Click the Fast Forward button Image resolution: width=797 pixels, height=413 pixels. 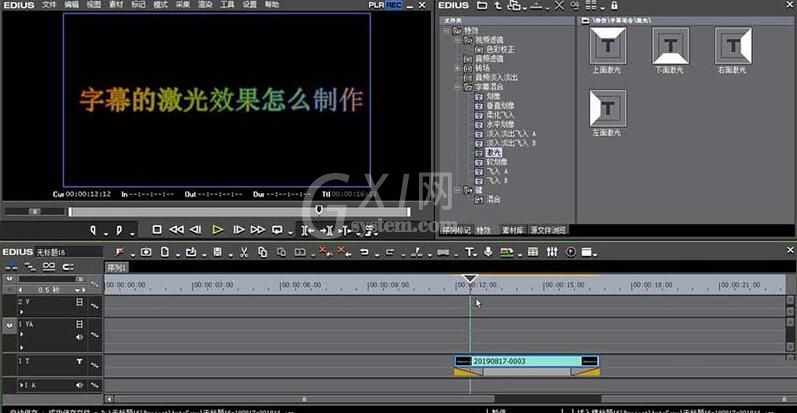click(258, 230)
